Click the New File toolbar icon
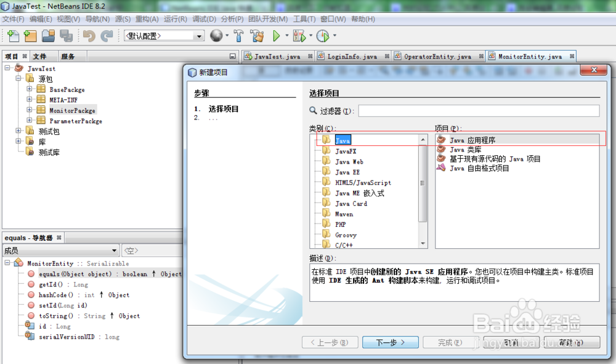This screenshot has height=364, width=616. (x=13, y=36)
